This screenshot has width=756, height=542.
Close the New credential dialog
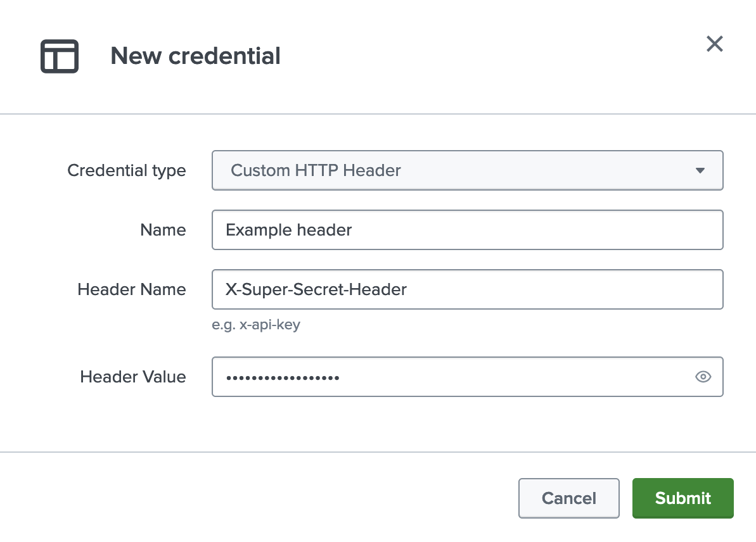(714, 44)
